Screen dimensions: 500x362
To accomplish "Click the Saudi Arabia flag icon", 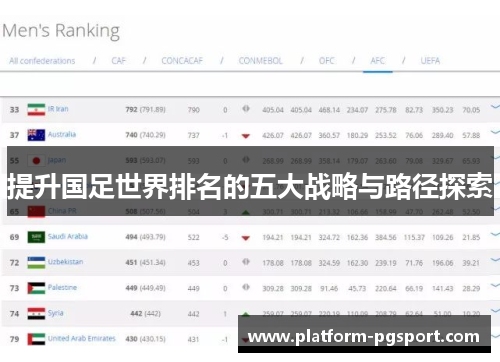I will (36, 237).
